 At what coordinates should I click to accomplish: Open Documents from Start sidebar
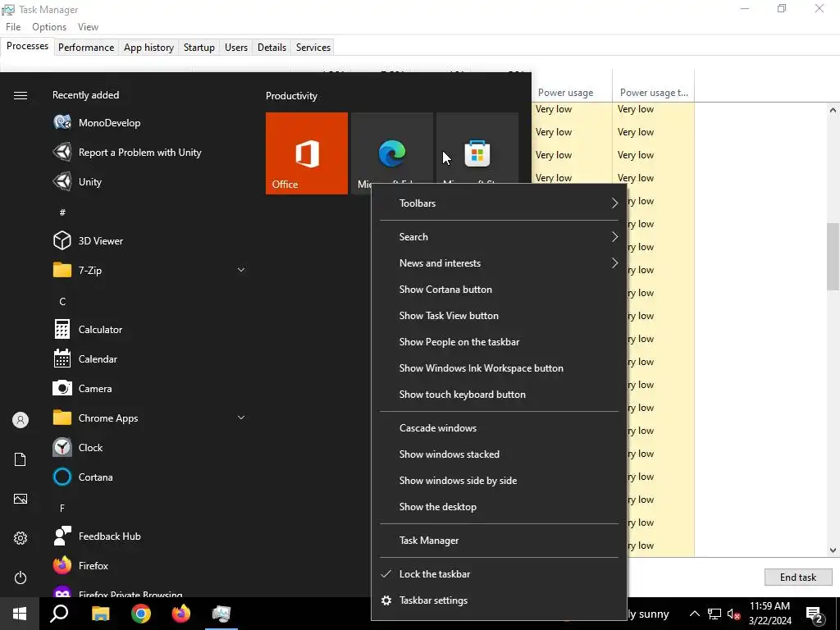pos(21,459)
